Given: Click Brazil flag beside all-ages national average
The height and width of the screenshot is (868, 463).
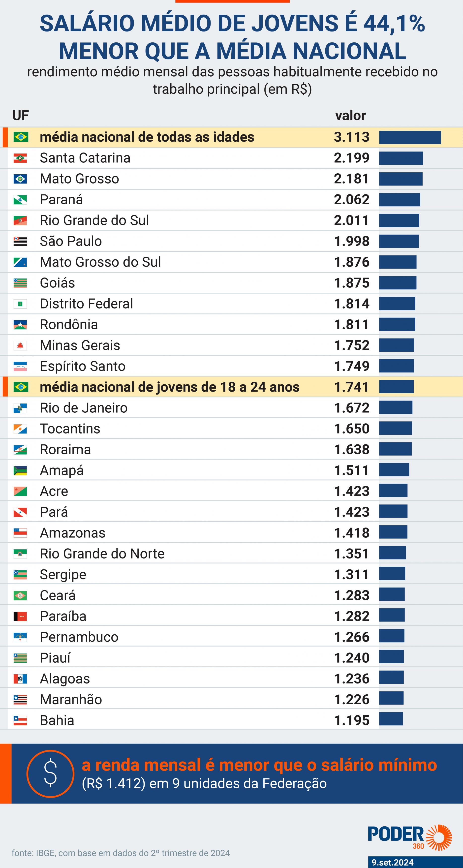Looking at the screenshot, I should tap(21, 137).
